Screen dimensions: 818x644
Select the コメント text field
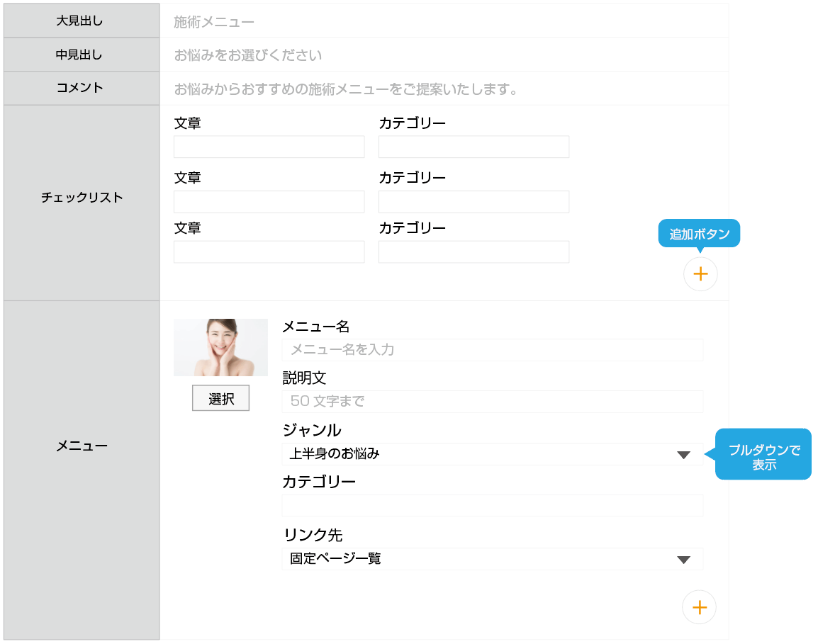pyautogui.click(x=444, y=89)
